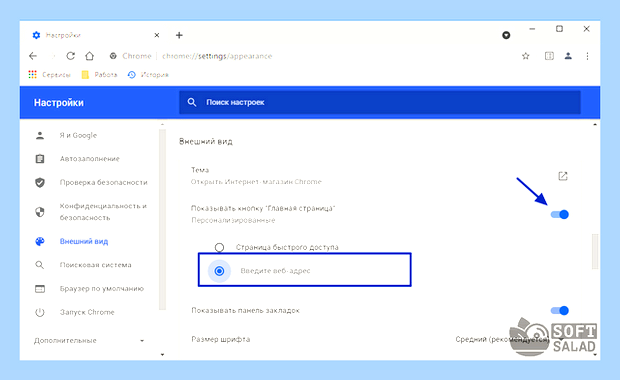Open the Работа bookmarks folder
620x380 pixels.
(99, 75)
